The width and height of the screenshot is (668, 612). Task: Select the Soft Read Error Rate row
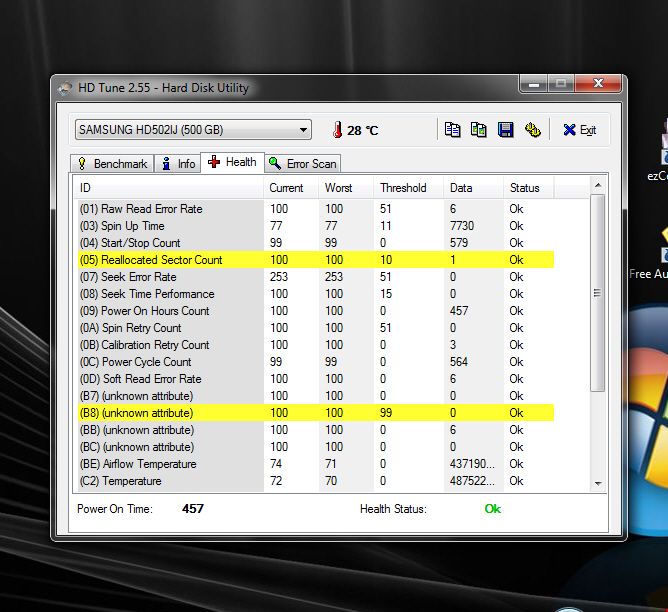tap(316, 379)
